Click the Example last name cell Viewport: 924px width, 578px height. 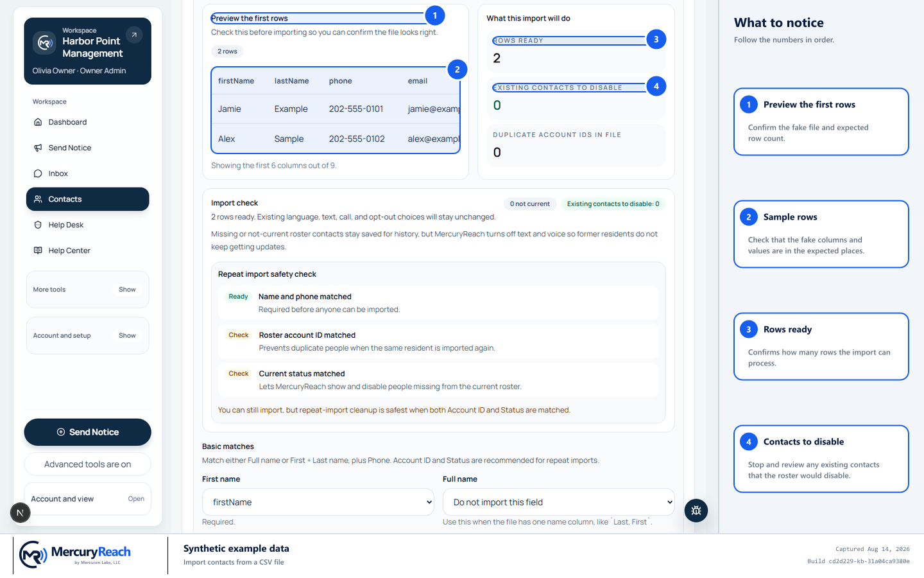[x=291, y=109]
